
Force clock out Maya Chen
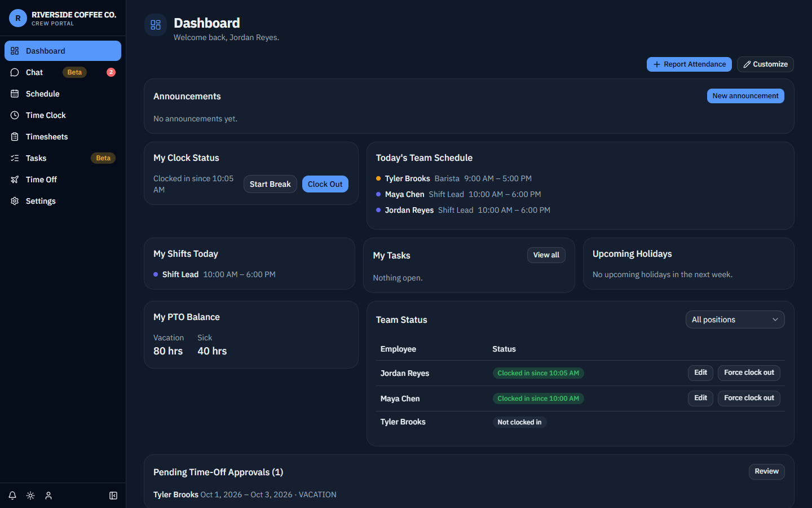point(749,398)
